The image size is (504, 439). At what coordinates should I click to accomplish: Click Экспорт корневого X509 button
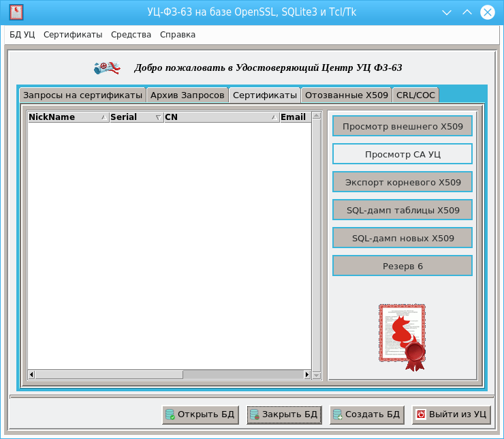point(403,182)
